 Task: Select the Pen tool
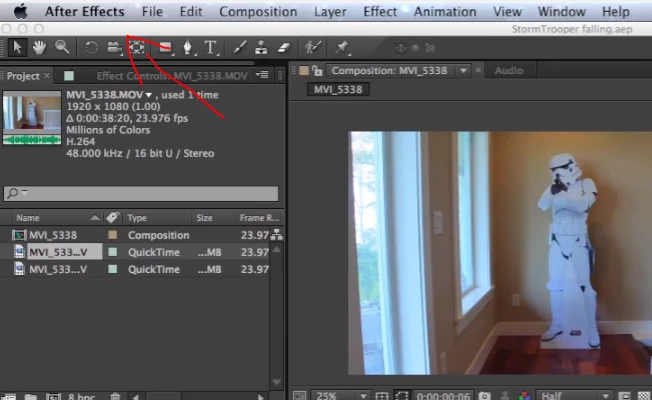click(x=188, y=47)
